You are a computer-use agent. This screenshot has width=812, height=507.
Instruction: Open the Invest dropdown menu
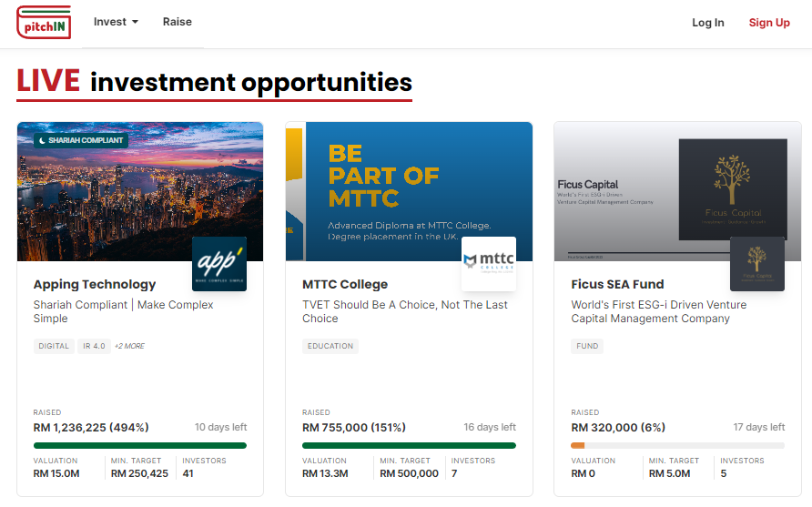tap(116, 22)
